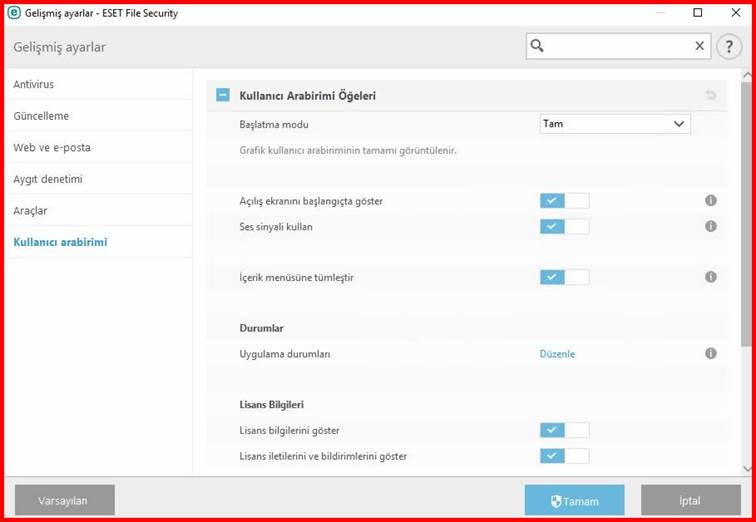Click the scrollbar up arrow
Screen dimensions: 756x522
click(747, 75)
